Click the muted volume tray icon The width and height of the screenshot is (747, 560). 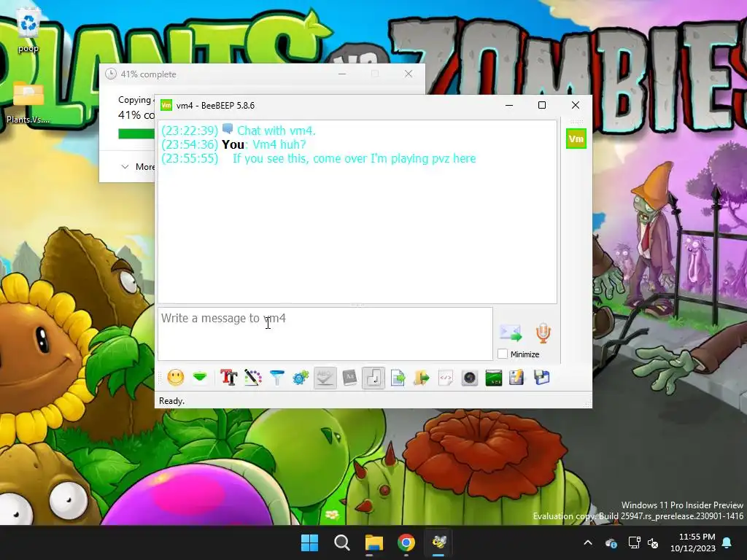coord(653,542)
